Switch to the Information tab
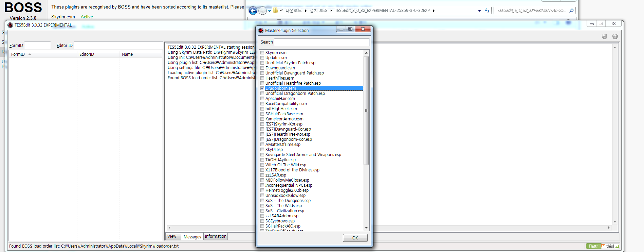 coord(216,236)
